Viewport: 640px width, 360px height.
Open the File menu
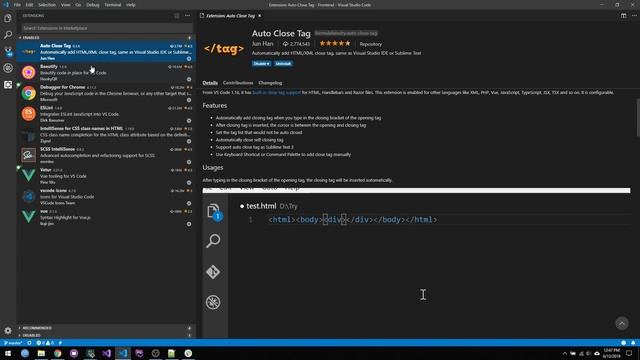coord(17,5)
